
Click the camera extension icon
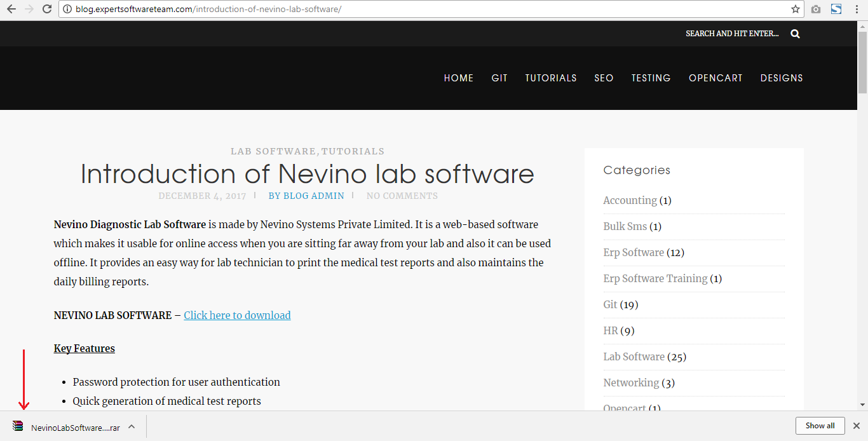(x=816, y=10)
